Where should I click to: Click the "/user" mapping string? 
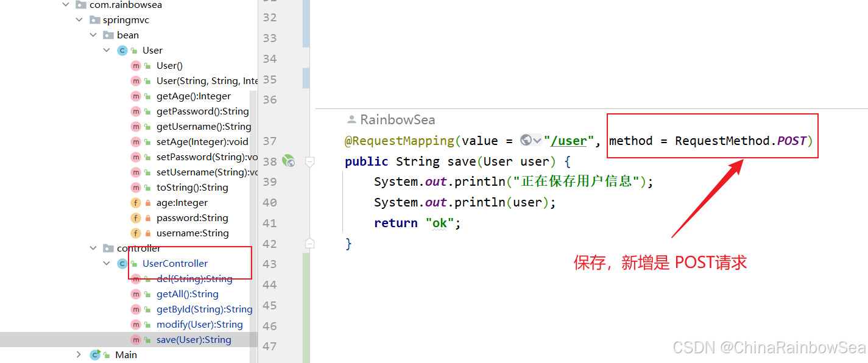point(570,141)
